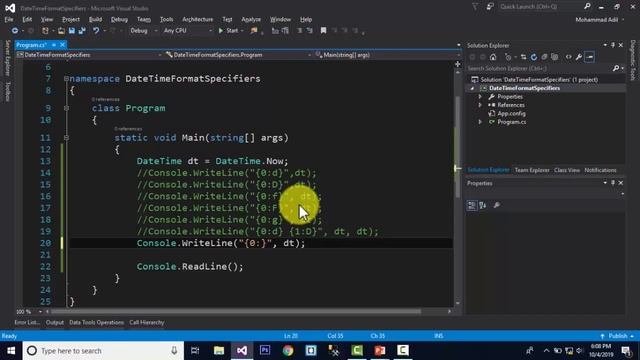Open the DateTimeFormatSpecifiers project navigation dropdown
Screen dimensions: 640x360
pyautogui.click(x=89, y=55)
